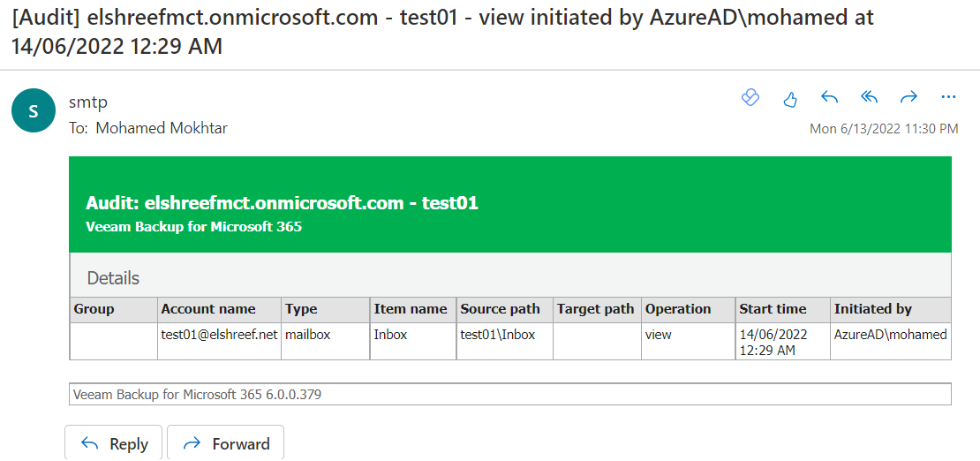Click the reply arrow icon in header

coord(829,97)
